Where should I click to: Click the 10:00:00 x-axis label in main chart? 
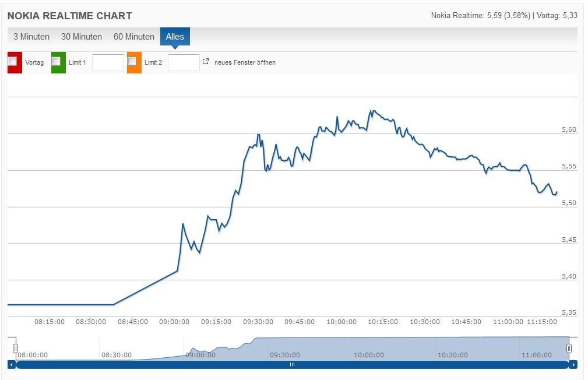(x=341, y=322)
